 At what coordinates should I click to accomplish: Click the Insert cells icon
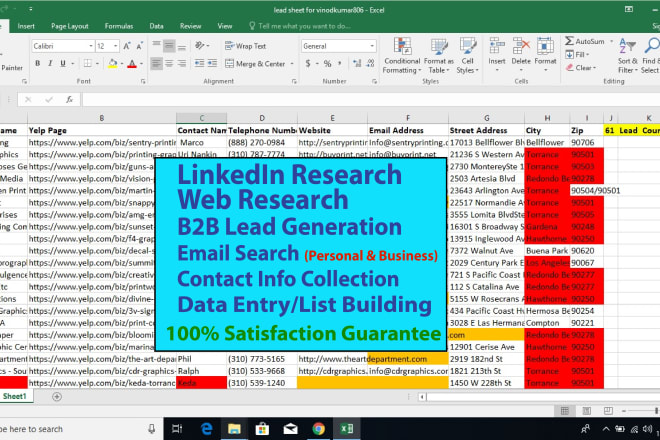(x=497, y=45)
